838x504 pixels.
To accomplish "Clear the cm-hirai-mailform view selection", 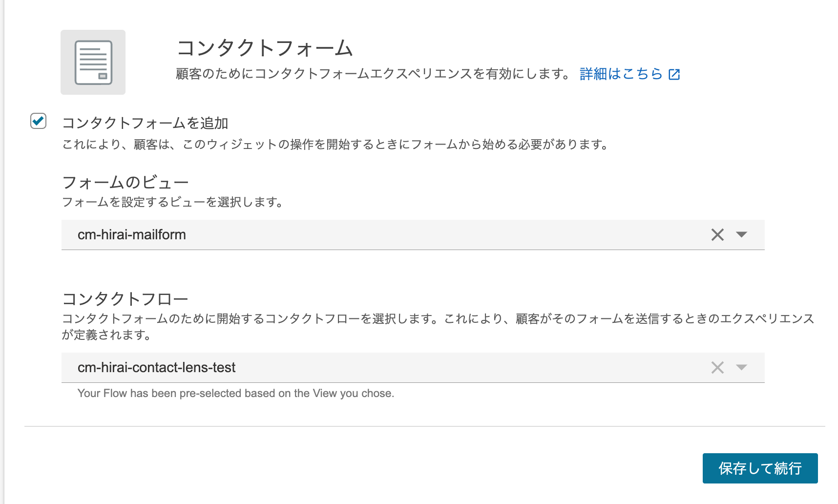I will (x=717, y=235).
